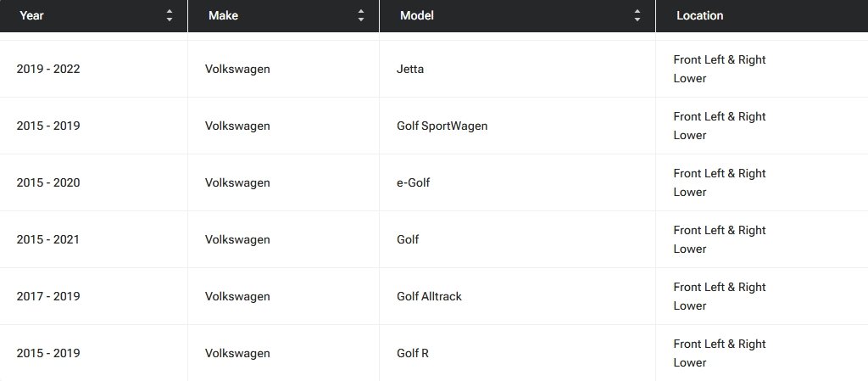Click the 2019 - 2022 year cell
The image size is (868, 381).
click(x=48, y=69)
